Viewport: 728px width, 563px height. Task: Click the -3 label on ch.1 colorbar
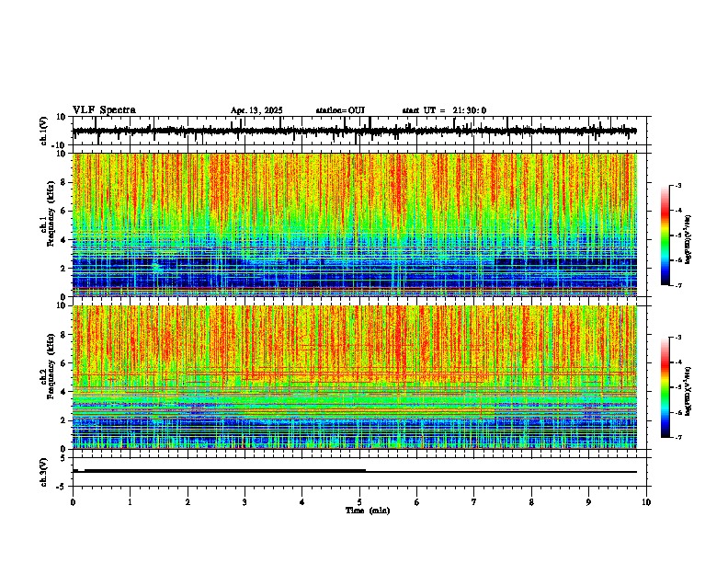[x=677, y=185]
